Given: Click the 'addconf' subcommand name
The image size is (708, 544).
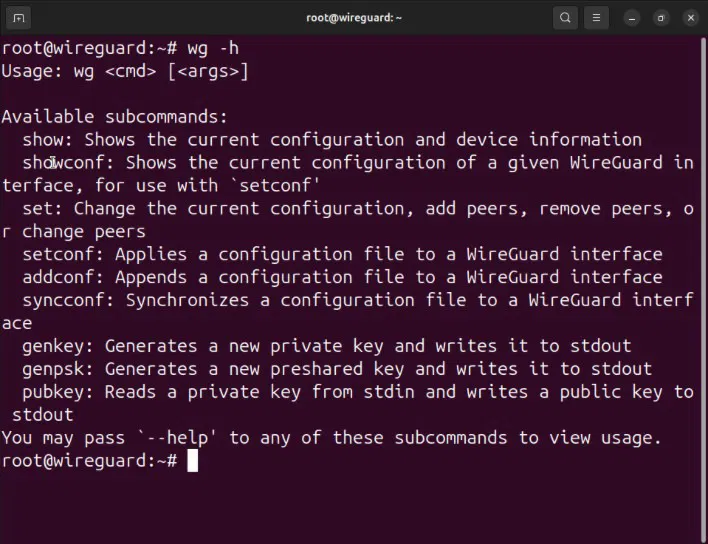Looking at the screenshot, I should tap(58, 277).
